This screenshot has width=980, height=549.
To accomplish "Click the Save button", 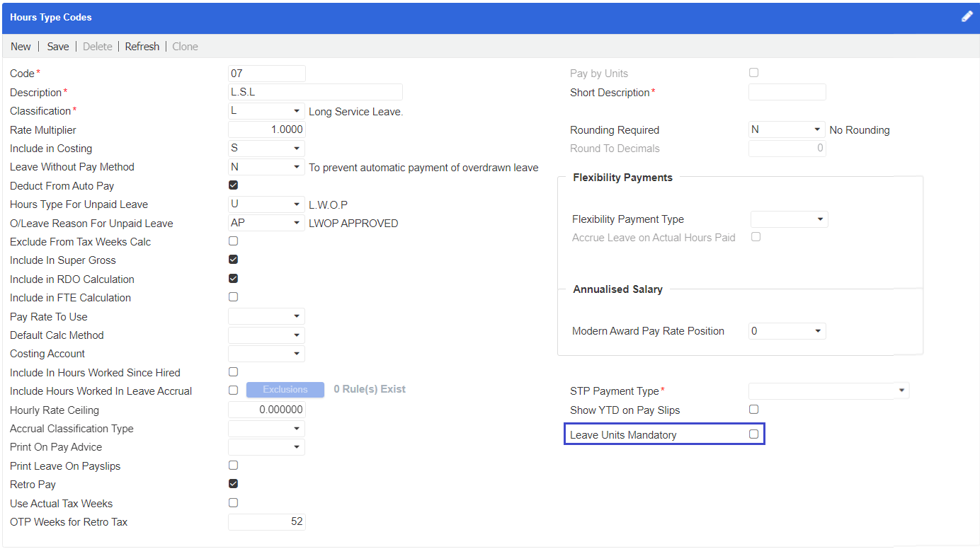I will click(x=57, y=46).
